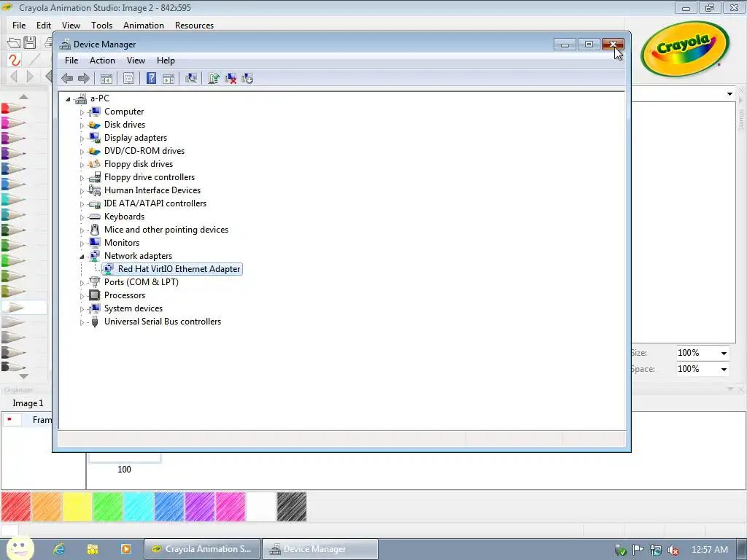This screenshot has height=560, width=747.
Task: Click the Image 1 tab in Crayola organizer
Action: point(28,403)
